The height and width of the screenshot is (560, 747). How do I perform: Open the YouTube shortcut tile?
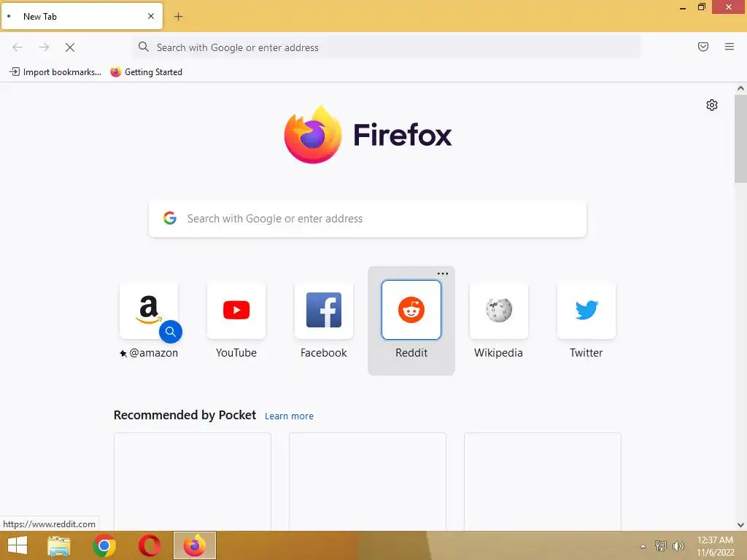click(236, 311)
